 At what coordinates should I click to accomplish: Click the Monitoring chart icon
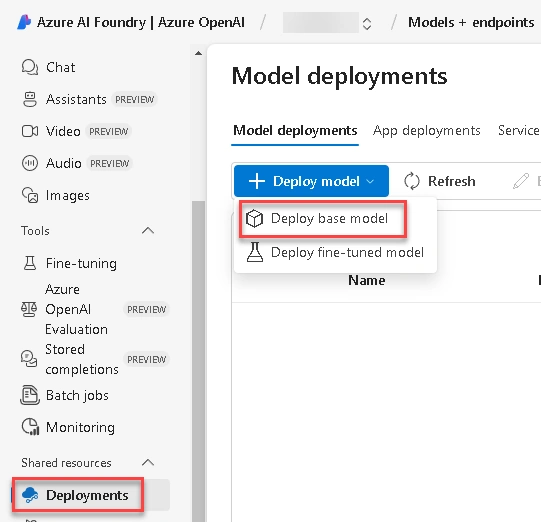tap(30, 427)
